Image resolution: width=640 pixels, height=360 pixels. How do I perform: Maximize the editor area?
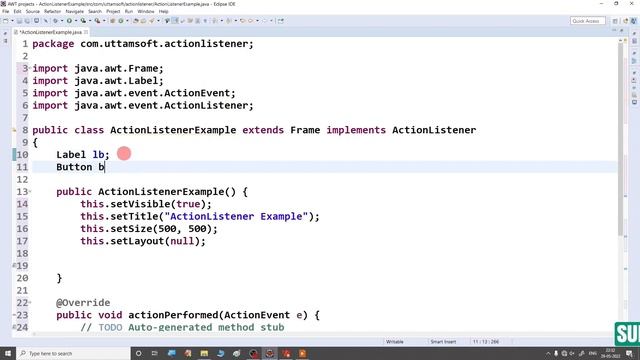pyautogui.click(x=622, y=31)
